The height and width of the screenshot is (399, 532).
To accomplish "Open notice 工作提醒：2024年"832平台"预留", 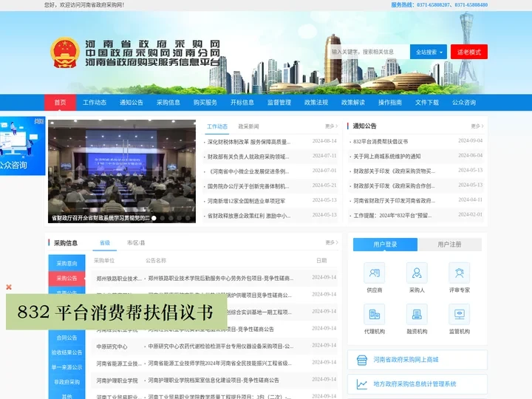I will point(392,216).
